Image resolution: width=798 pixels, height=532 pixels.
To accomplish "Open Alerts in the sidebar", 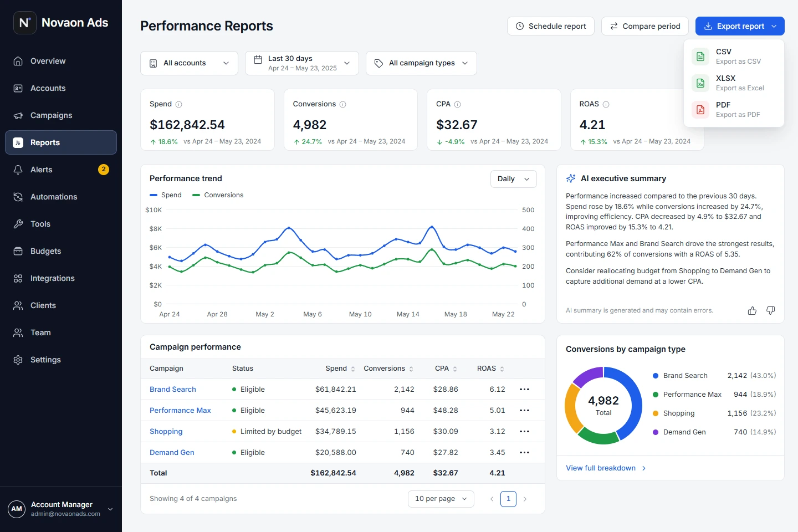I will click(x=61, y=170).
